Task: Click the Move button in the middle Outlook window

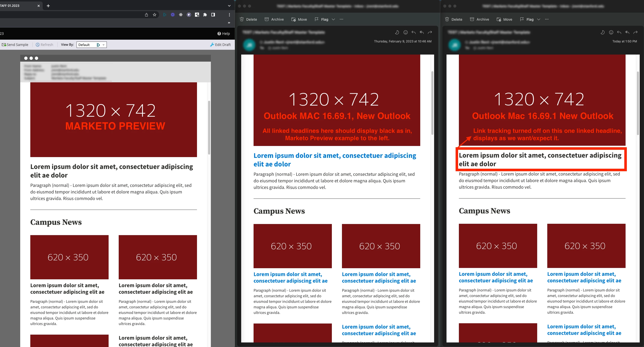Action: (299, 19)
